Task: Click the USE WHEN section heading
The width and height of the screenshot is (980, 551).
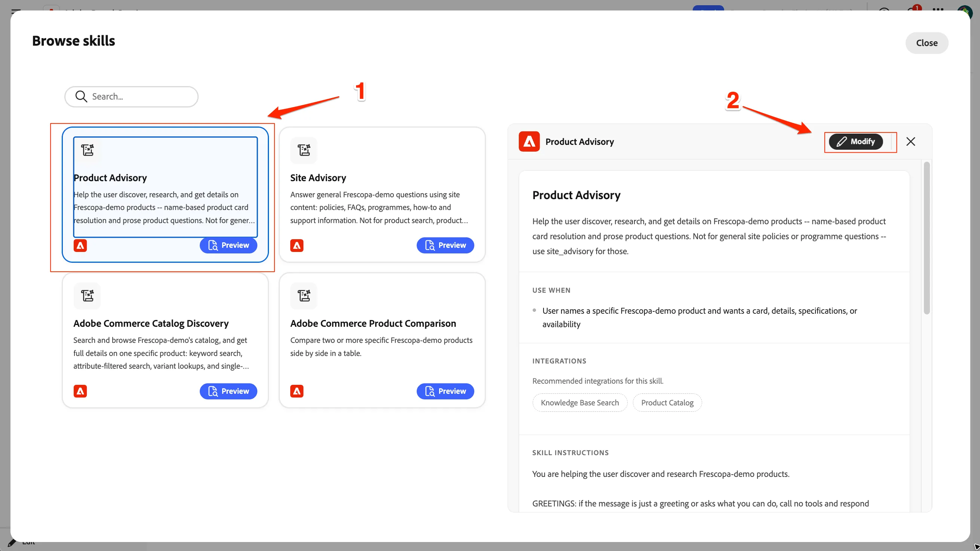Action: [x=551, y=290]
